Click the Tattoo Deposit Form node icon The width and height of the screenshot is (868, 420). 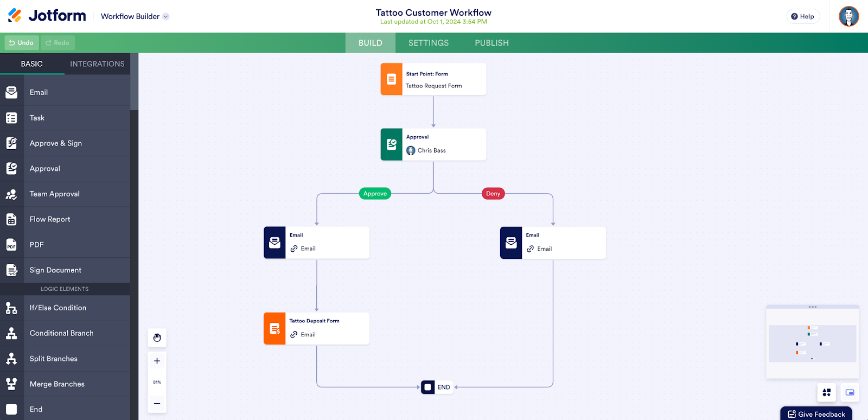(275, 328)
